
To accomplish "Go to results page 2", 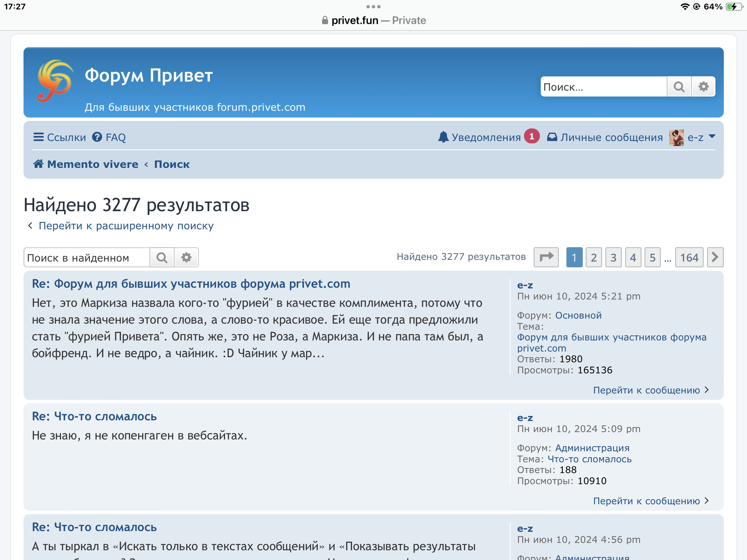I will tap(594, 258).
